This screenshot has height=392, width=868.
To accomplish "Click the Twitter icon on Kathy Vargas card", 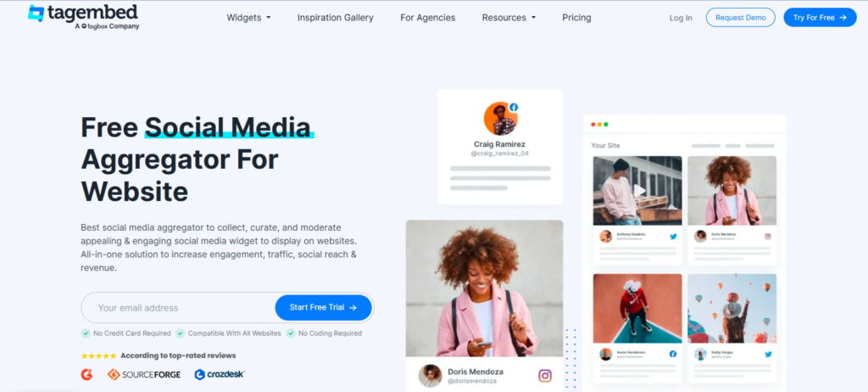I will (x=768, y=355).
